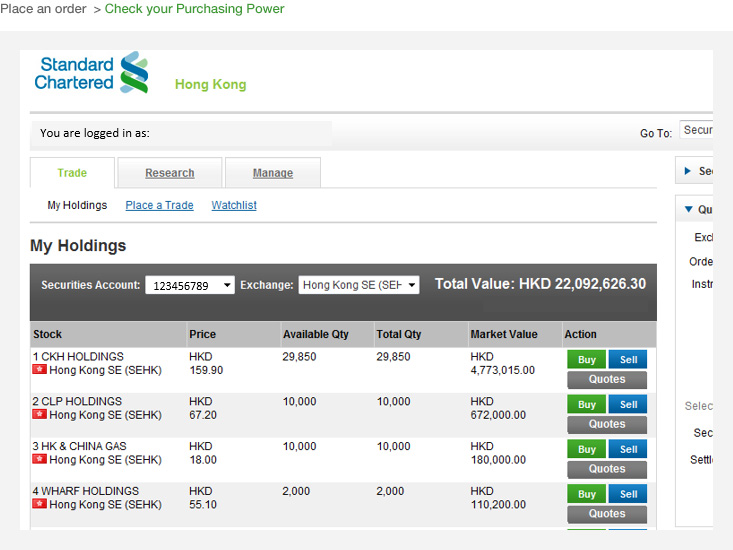
Task: Open the Research tab
Action: point(170,173)
